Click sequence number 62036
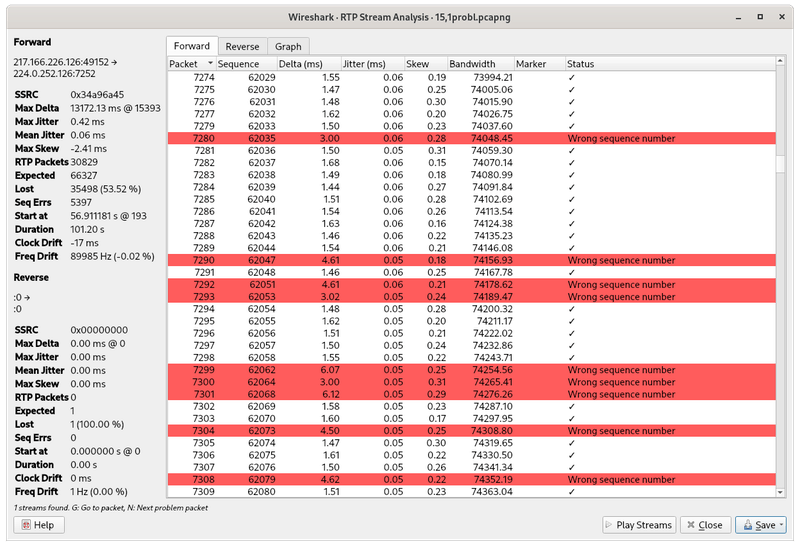 pyautogui.click(x=261, y=151)
